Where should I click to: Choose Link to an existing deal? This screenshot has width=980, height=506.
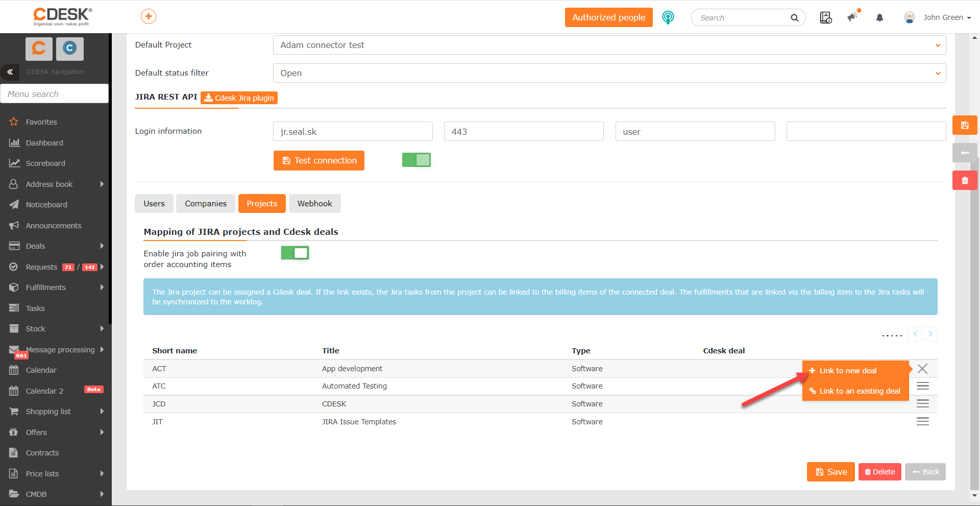(x=855, y=391)
